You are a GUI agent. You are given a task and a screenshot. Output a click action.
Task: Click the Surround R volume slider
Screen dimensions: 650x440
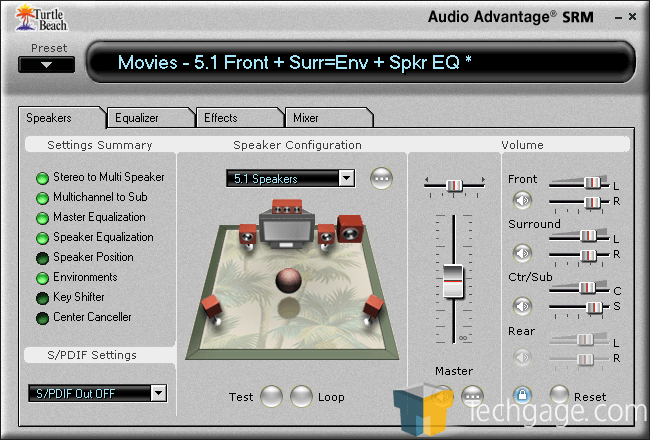click(x=588, y=255)
